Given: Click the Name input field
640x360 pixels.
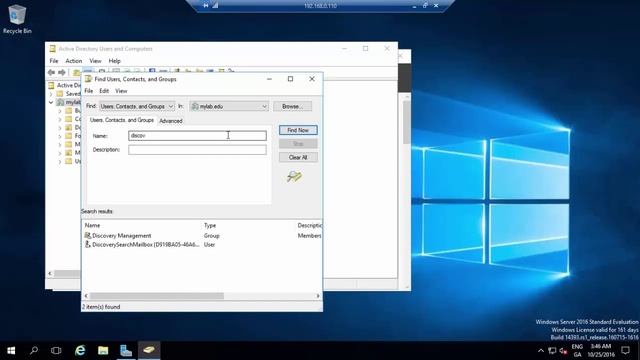Looking at the screenshot, I should click(x=197, y=136).
